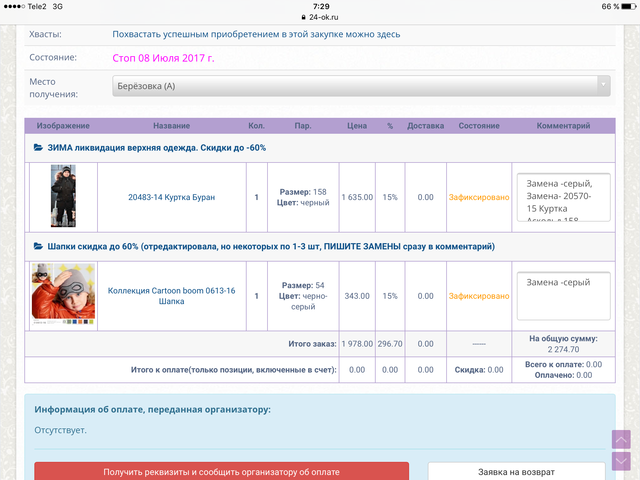The image size is (640, 480).
Task: Tap the scroll-to-top arrow button
Action: point(621,439)
